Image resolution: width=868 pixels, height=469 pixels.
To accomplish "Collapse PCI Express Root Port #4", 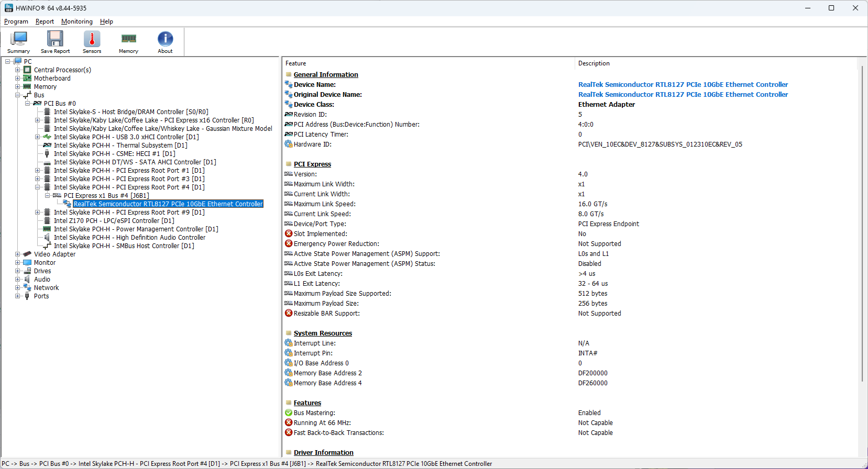I will (38, 187).
